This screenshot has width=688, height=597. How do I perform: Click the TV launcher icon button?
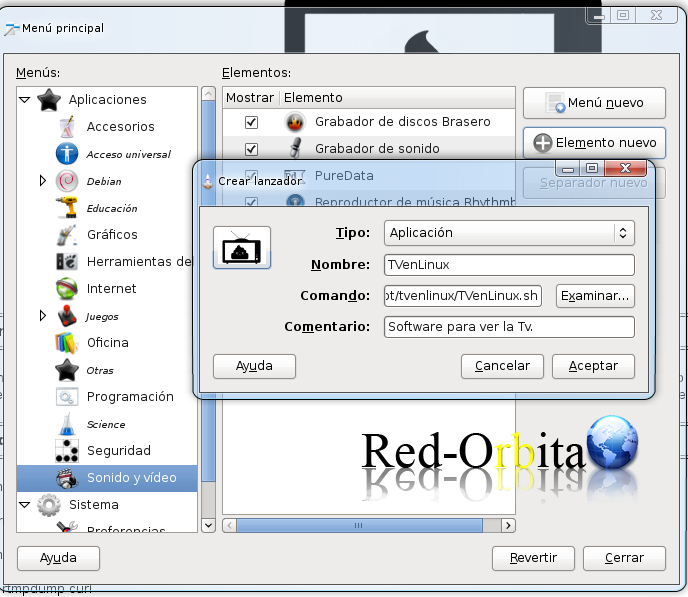pyautogui.click(x=242, y=246)
